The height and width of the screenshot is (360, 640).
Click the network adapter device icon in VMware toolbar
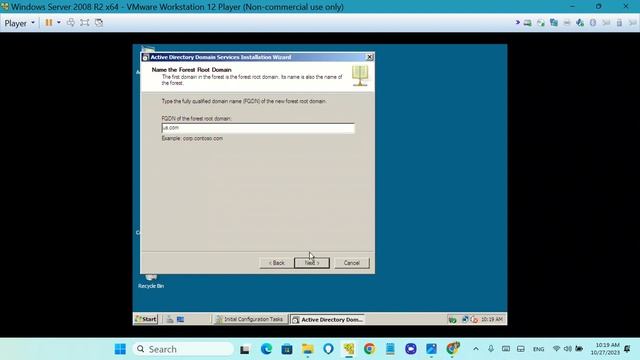click(x=554, y=23)
